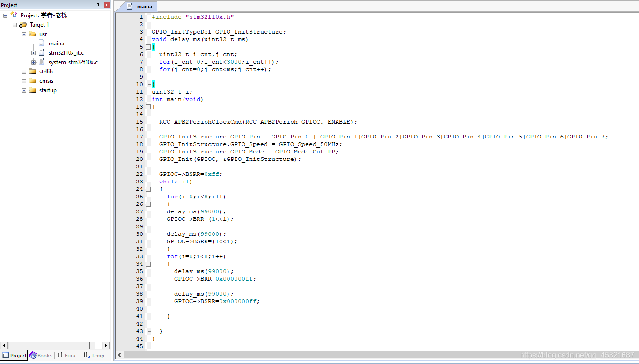This screenshot has height=364, width=639.
Task: Click GPIOC->BSRR=(1<<i); line
Action: pyautogui.click(x=202, y=241)
